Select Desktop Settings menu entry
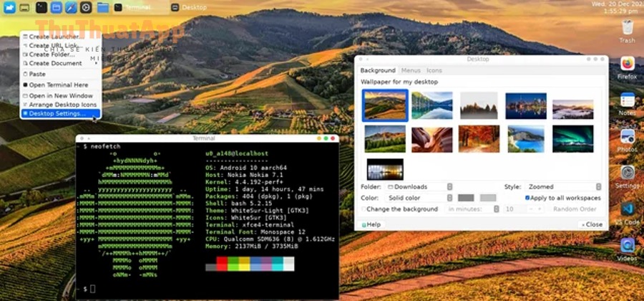Viewport: 644px width, 301px height. [x=60, y=113]
